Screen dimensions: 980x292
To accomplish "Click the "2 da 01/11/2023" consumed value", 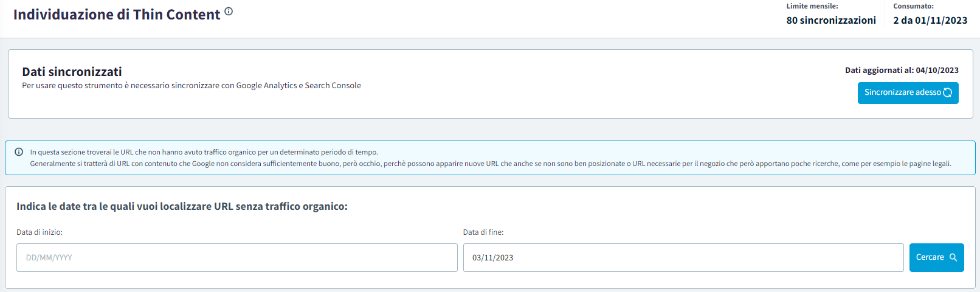I will point(930,20).
